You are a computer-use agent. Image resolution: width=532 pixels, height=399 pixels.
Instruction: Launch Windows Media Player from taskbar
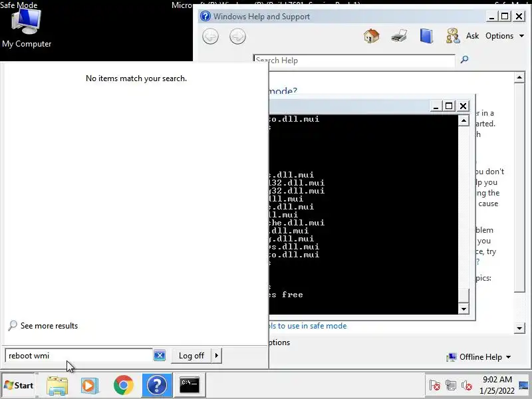pyautogui.click(x=90, y=386)
